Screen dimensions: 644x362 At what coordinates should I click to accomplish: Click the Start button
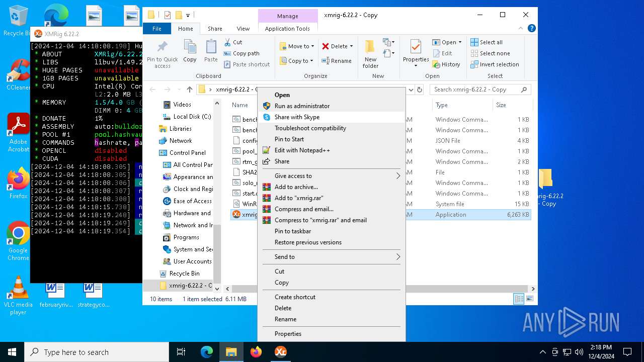[x=12, y=352]
